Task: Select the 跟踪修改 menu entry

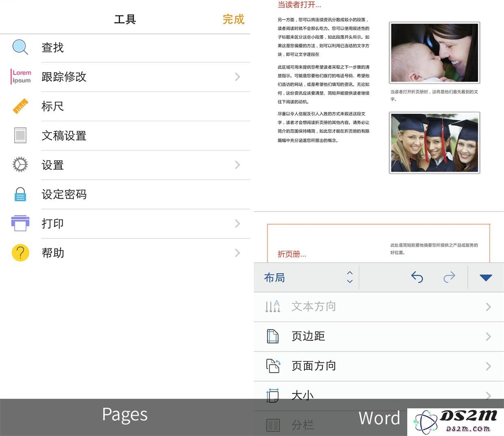Action: 125,77
